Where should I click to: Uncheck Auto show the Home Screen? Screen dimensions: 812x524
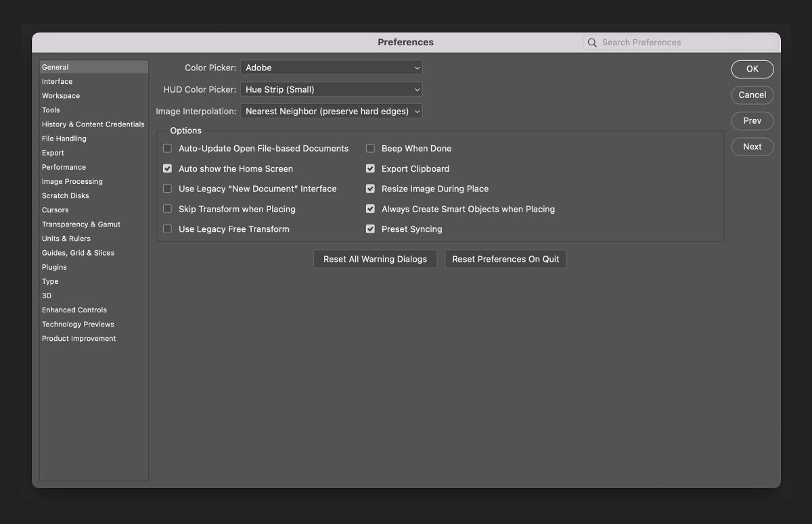[167, 168]
